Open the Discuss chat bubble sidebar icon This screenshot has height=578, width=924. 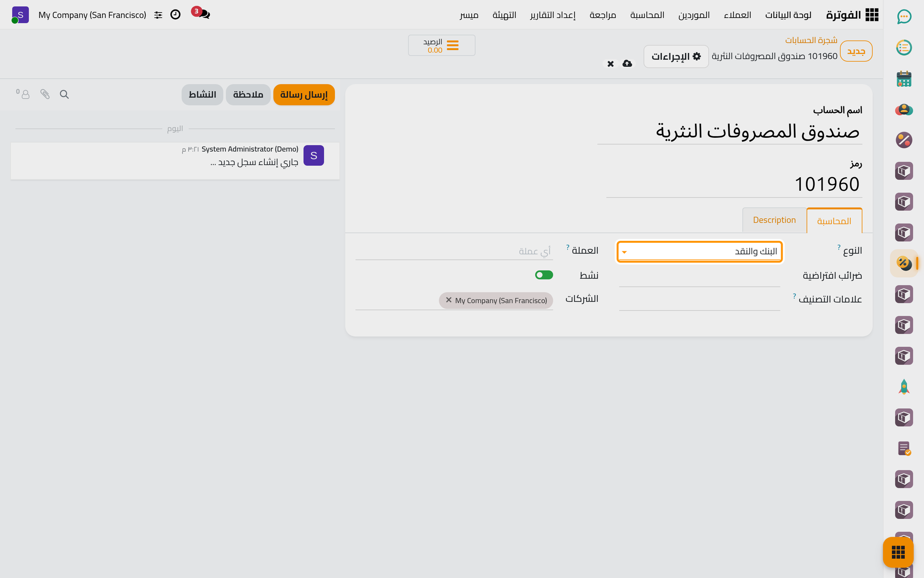(904, 17)
